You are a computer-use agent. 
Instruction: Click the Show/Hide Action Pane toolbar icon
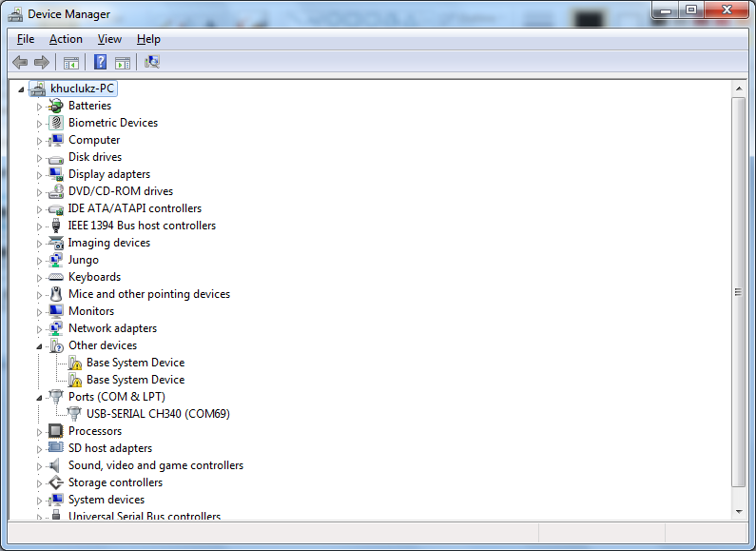coord(123,62)
